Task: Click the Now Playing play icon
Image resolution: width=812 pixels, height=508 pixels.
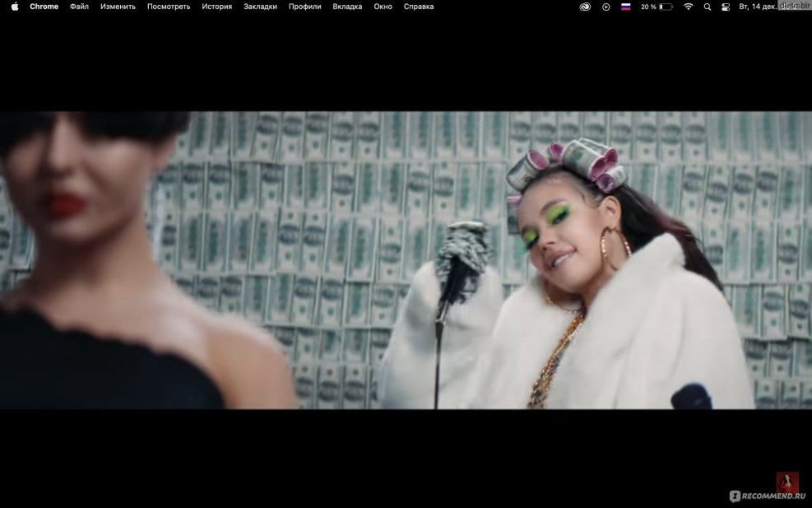Action: (606, 7)
